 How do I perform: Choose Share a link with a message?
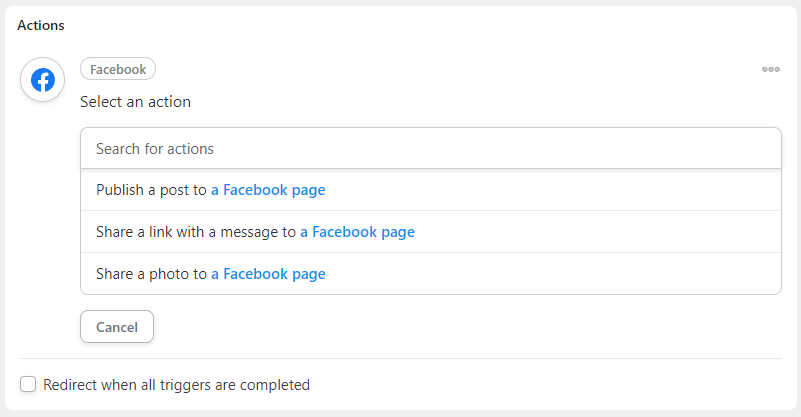tap(431, 231)
